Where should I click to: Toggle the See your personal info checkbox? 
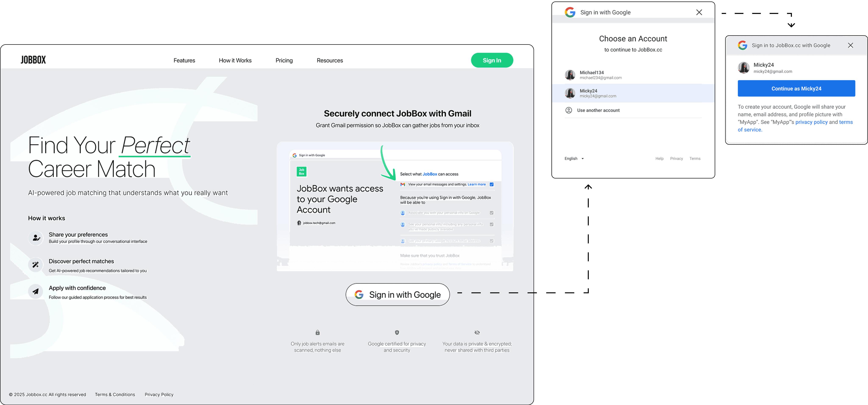pyautogui.click(x=492, y=224)
